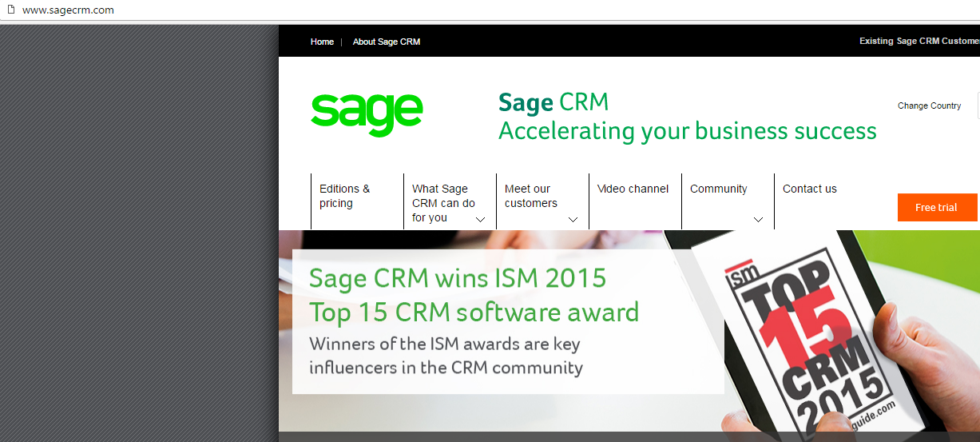The image size is (980, 442).
Task: Click Accelerating your business success tagline
Action: (688, 130)
